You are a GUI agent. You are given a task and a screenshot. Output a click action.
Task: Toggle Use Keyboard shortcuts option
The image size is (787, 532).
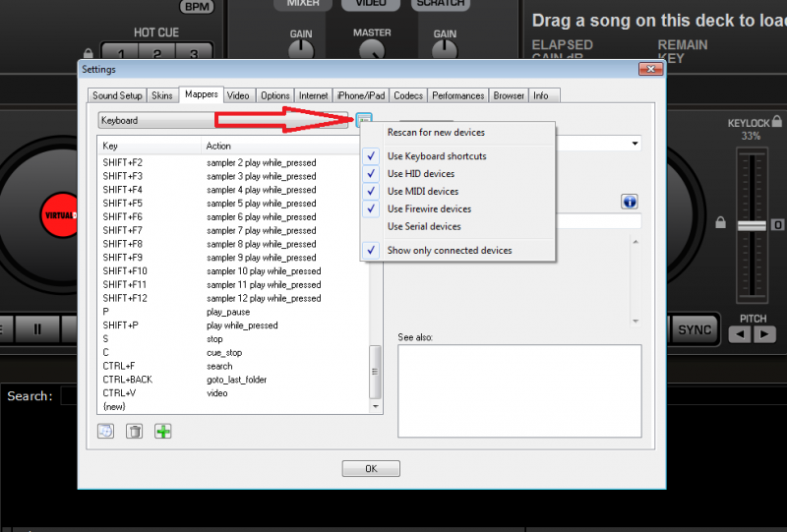coord(437,156)
